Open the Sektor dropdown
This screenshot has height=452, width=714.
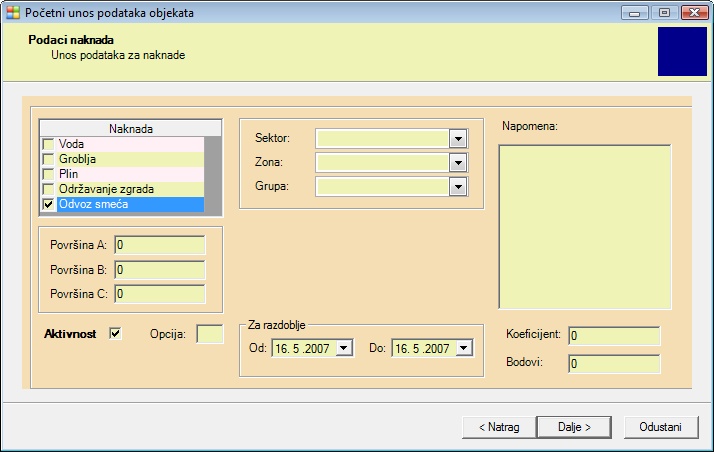pyautogui.click(x=458, y=138)
